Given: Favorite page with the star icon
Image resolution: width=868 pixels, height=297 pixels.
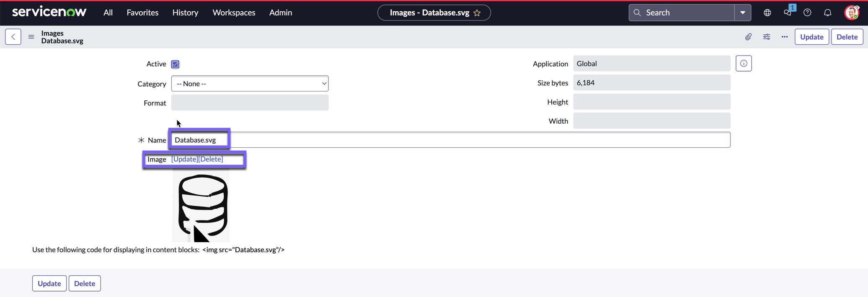Looking at the screenshot, I should pyautogui.click(x=477, y=13).
